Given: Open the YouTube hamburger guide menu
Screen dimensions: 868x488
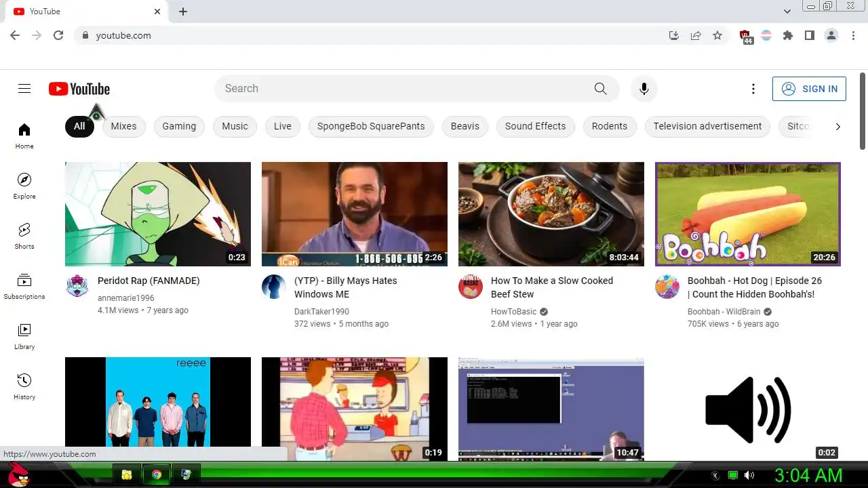Looking at the screenshot, I should click(24, 89).
